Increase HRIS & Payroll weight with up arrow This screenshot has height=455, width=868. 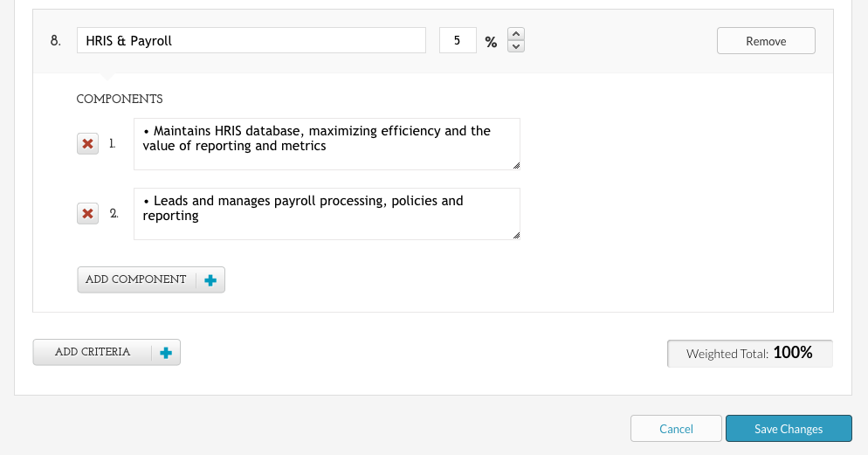coord(516,34)
